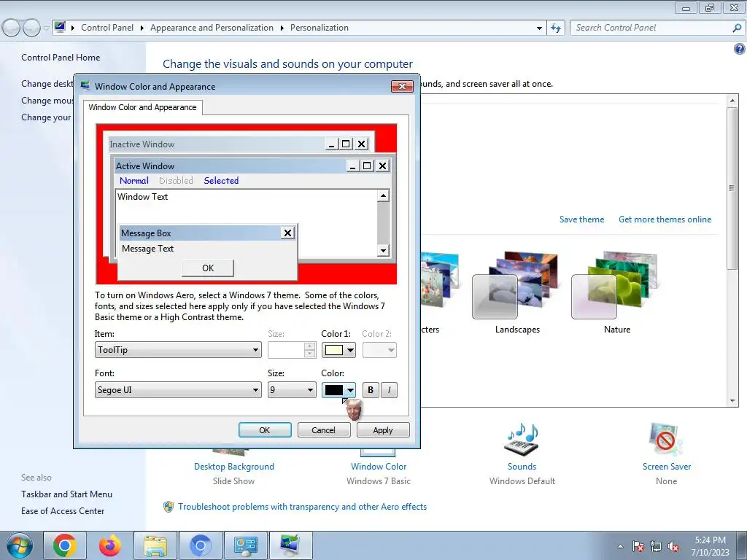Click 'Control Panel' in the breadcrumb
Viewport: 747px width, 560px height.
click(107, 28)
